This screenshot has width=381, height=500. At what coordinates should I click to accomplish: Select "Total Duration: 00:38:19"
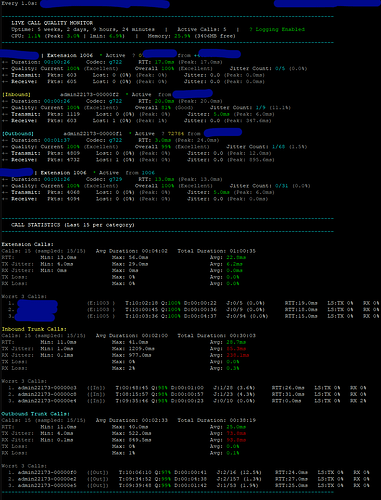(217, 420)
